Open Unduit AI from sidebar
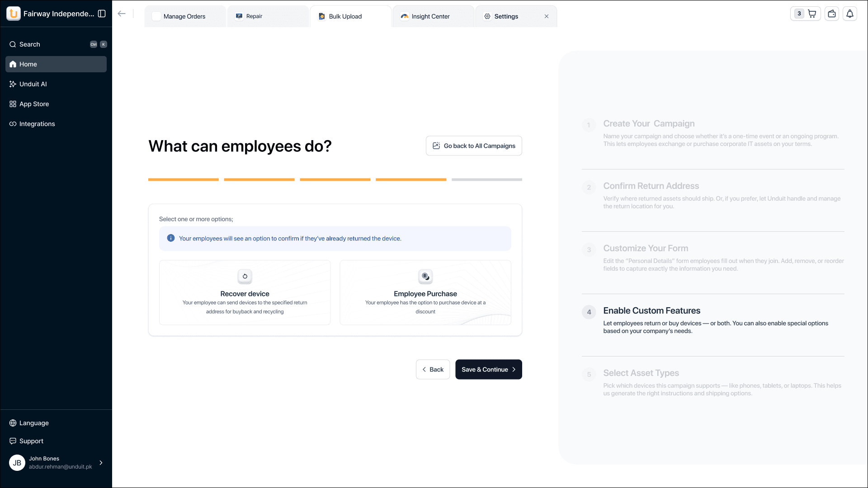Image resolution: width=868 pixels, height=488 pixels. click(33, 84)
